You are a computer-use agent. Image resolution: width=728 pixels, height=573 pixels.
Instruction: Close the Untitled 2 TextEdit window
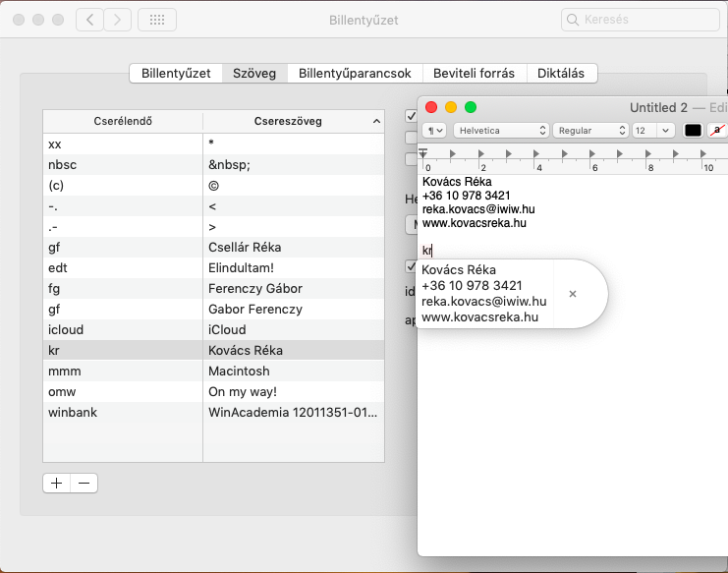(x=431, y=107)
